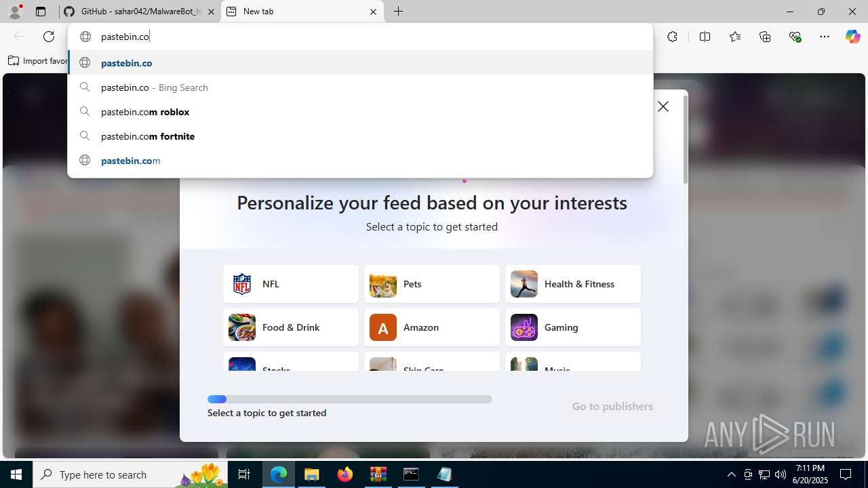Viewport: 868px width, 488px height.
Task: Open the Copilot icon
Action: 852,37
